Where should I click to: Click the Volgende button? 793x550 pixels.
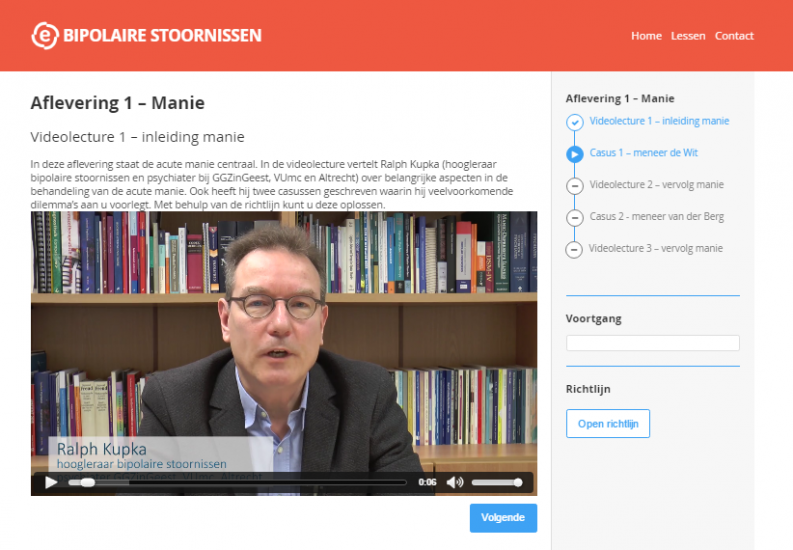pyautogui.click(x=503, y=518)
